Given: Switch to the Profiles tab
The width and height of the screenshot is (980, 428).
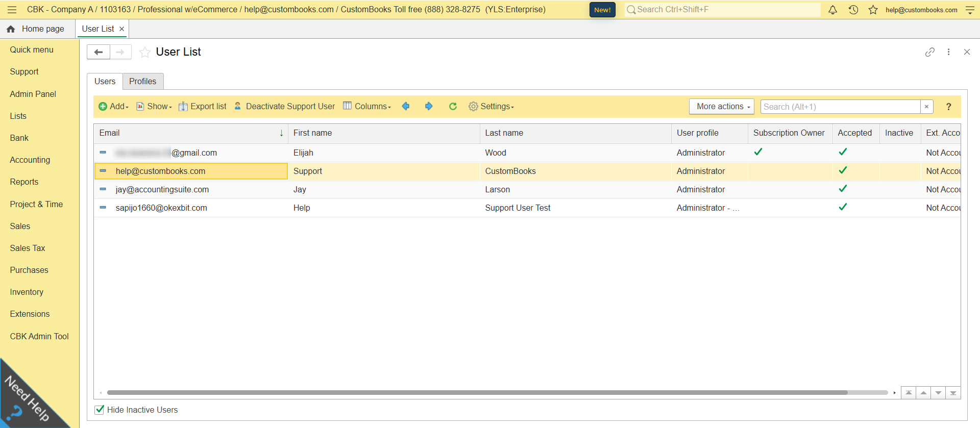Looking at the screenshot, I should tap(142, 81).
